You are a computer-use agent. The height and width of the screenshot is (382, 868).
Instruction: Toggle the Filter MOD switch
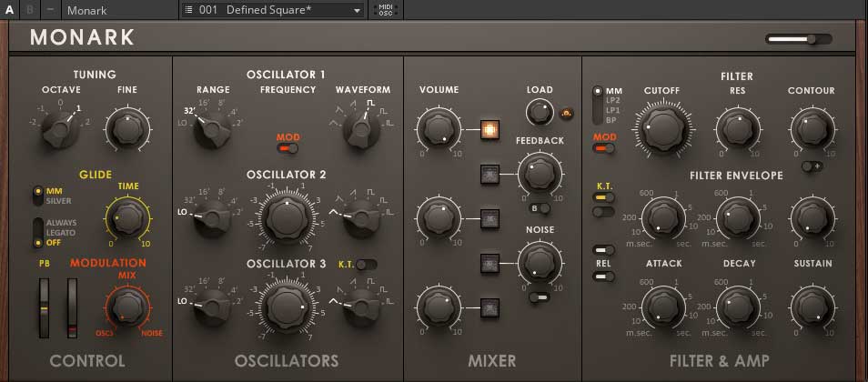pyautogui.click(x=603, y=148)
